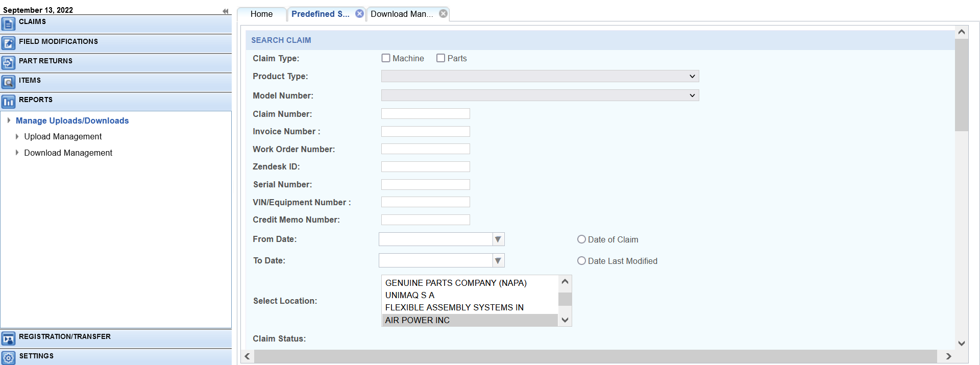
Task: Open the Model Number dropdown
Action: pyautogui.click(x=540, y=95)
